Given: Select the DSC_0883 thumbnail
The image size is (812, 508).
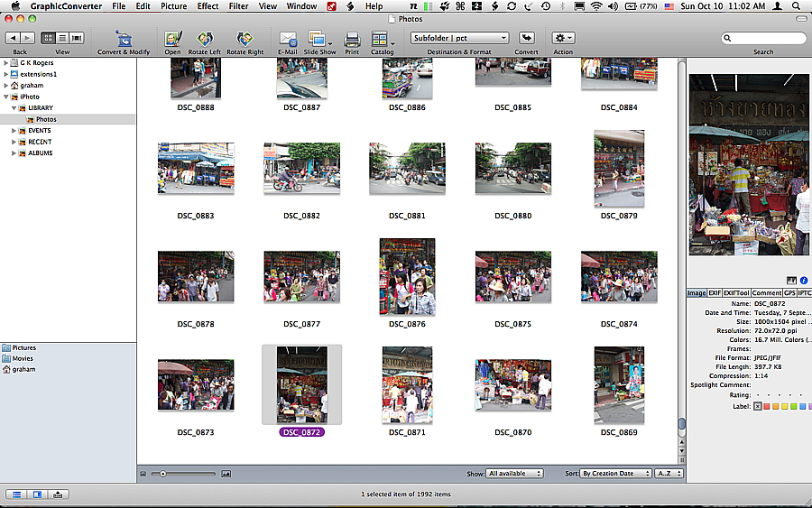Looking at the screenshot, I should click(x=196, y=169).
